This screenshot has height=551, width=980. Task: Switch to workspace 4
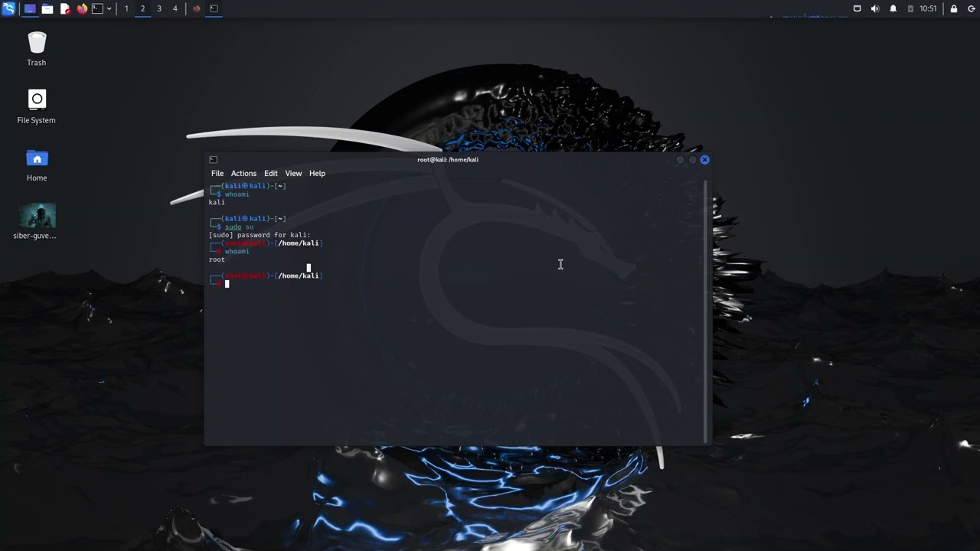175,8
